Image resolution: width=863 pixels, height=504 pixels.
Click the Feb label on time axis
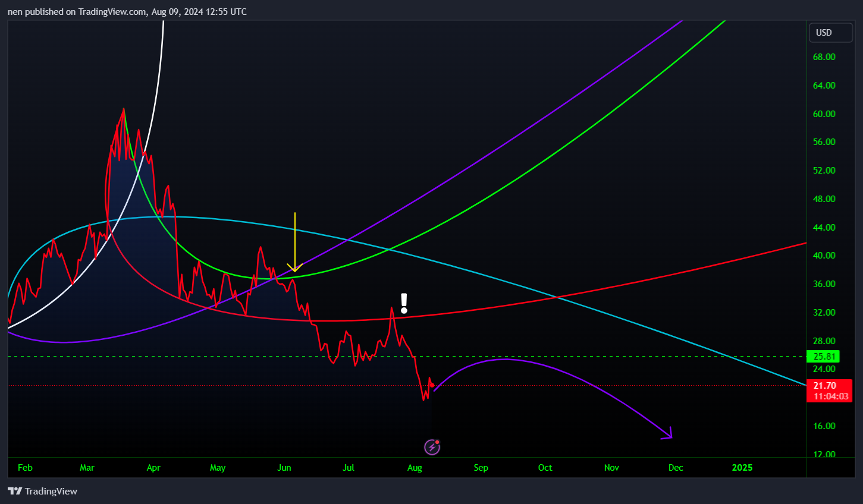coord(25,468)
